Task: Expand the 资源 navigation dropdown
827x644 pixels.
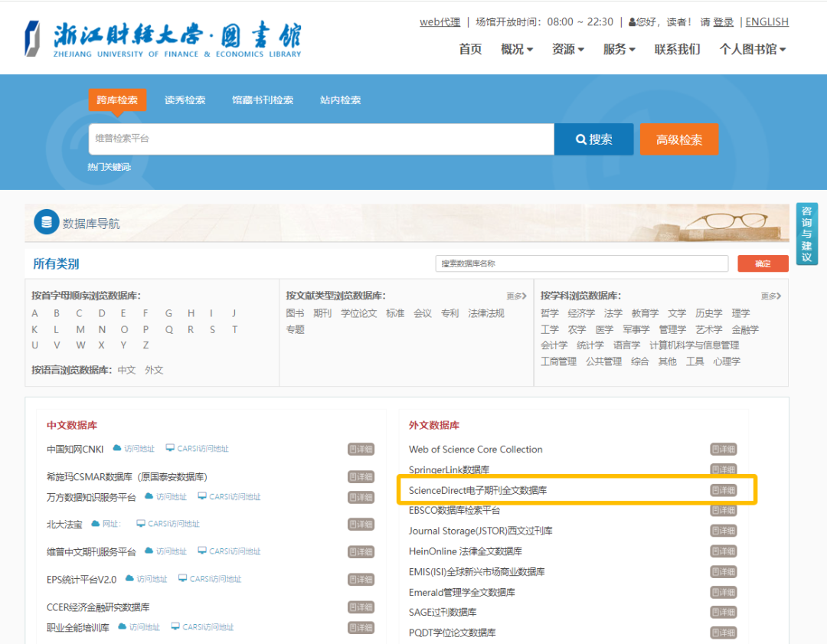Action: pyautogui.click(x=568, y=50)
